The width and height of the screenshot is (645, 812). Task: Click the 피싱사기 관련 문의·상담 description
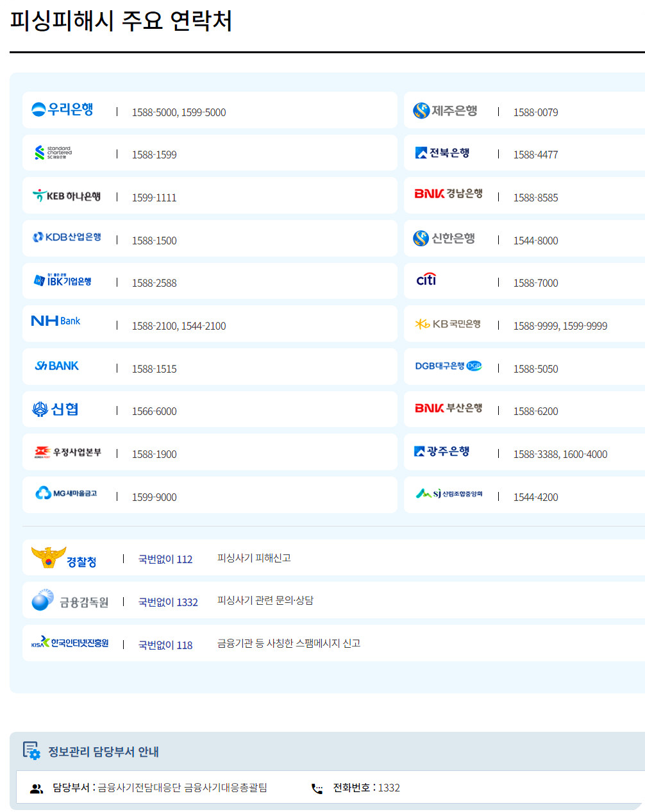tap(265, 600)
